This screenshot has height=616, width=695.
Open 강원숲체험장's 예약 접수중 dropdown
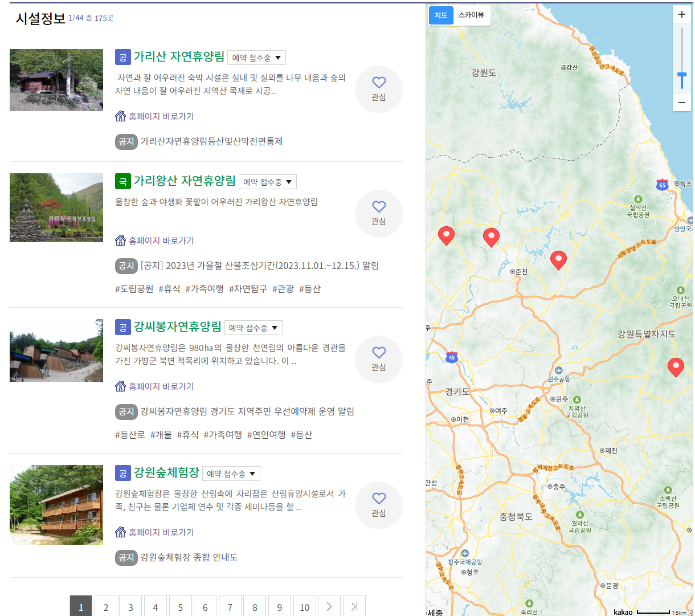tap(231, 473)
